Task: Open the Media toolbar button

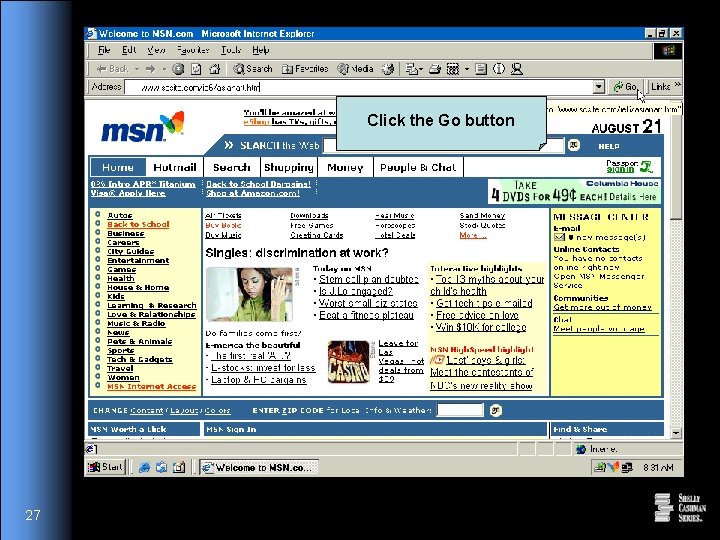Action: [355, 69]
